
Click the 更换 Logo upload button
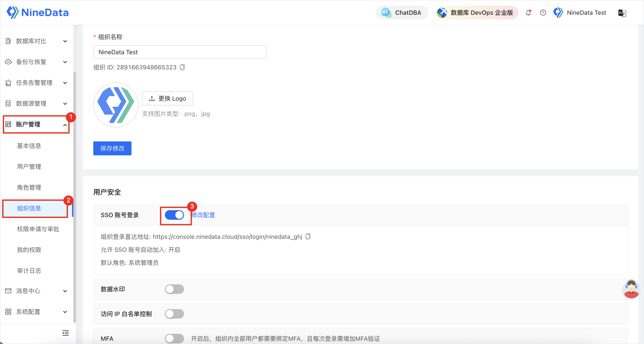tap(168, 98)
